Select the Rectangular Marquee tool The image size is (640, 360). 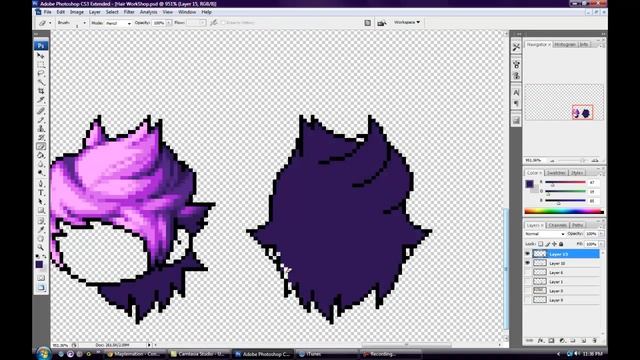coord(41,64)
